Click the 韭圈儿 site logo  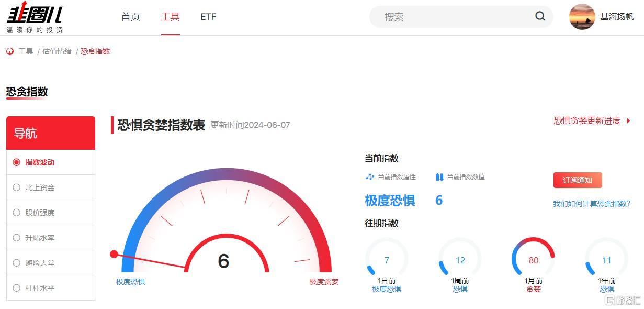35,17
